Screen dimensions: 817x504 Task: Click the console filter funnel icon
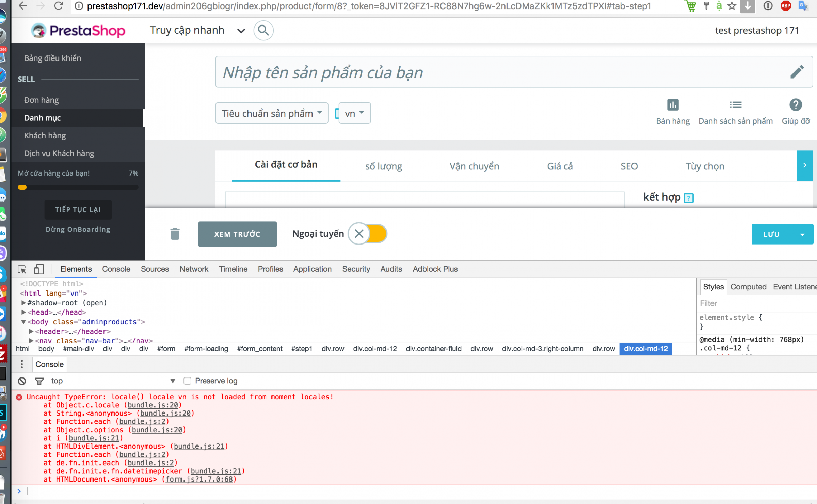click(39, 381)
